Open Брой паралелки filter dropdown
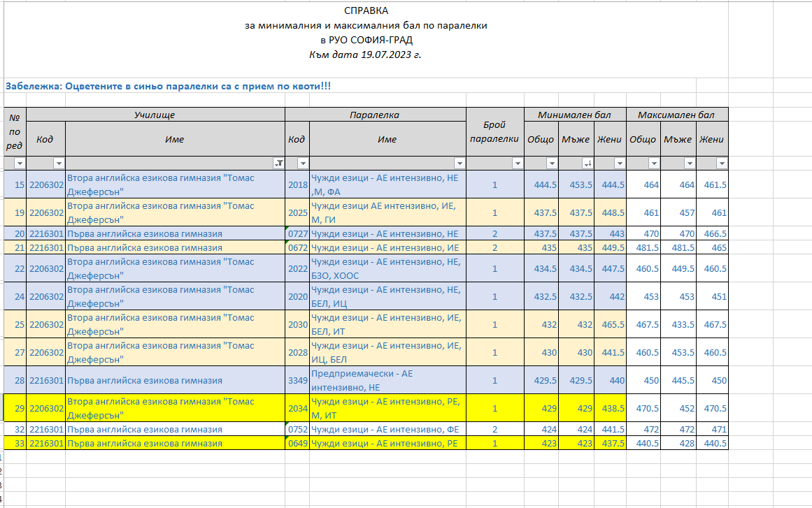The image size is (812, 508). tap(517, 164)
